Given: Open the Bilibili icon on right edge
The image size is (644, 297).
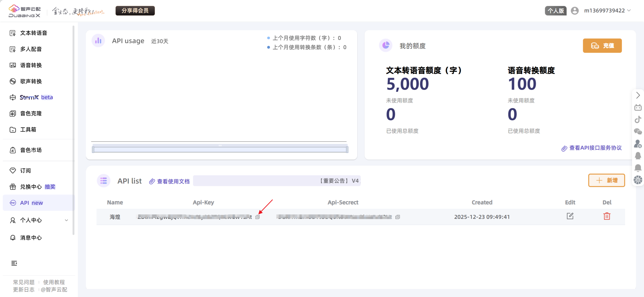Looking at the screenshot, I should click(638, 107).
